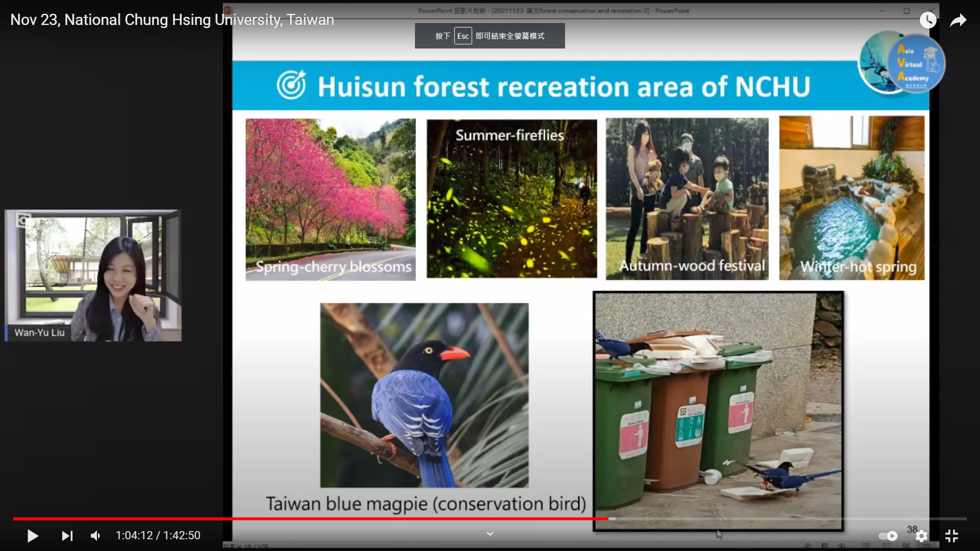This screenshot has width=980, height=551.
Task: Click the Autumn-wood festival photo
Action: tap(687, 199)
